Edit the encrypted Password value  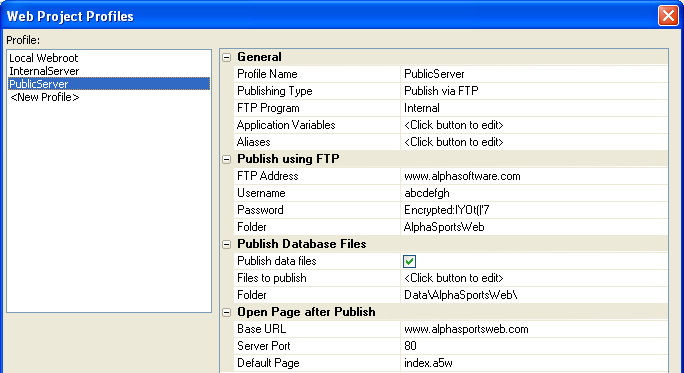coord(534,210)
